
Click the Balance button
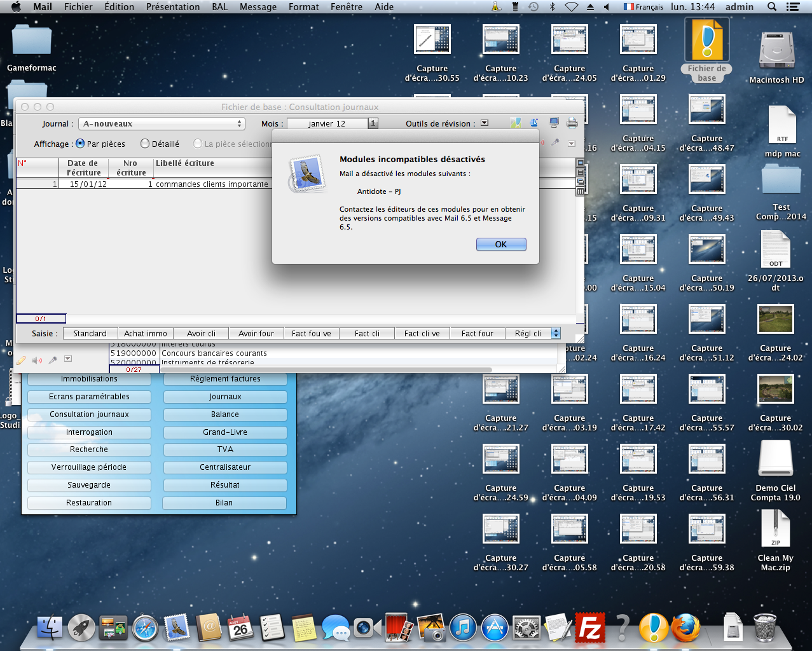tap(225, 414)
